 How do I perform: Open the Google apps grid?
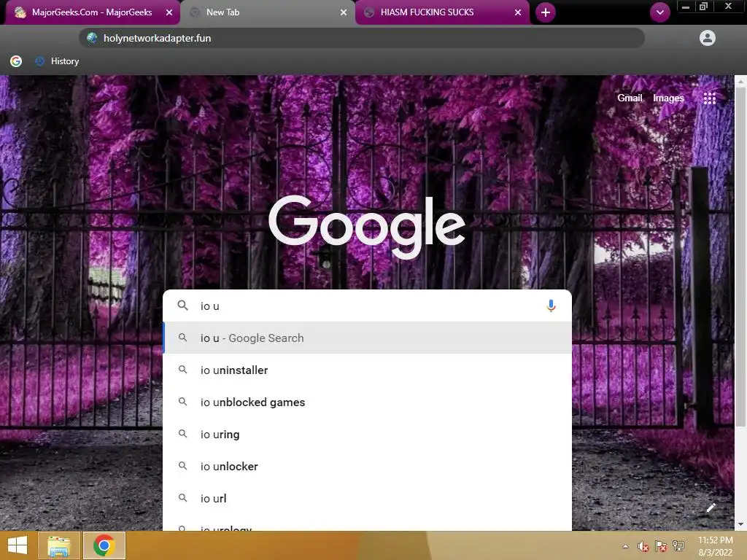click(x=710, y=98)
